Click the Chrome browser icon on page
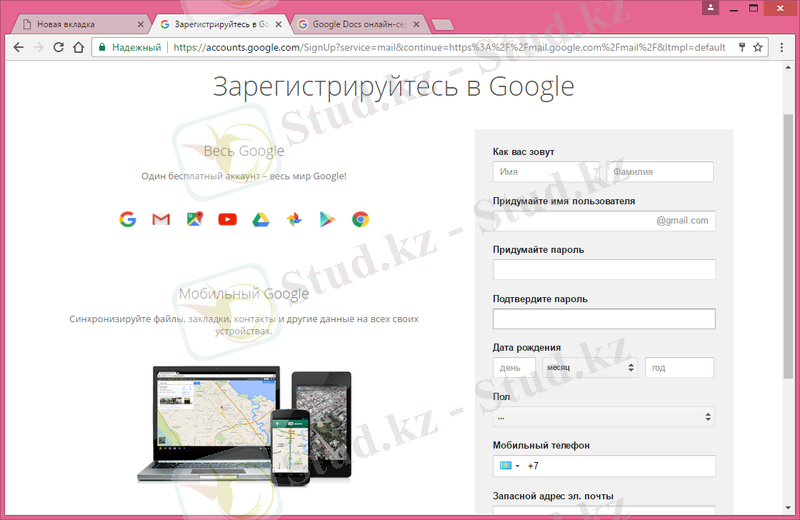The image size is (800, 520). click(360, 219)
